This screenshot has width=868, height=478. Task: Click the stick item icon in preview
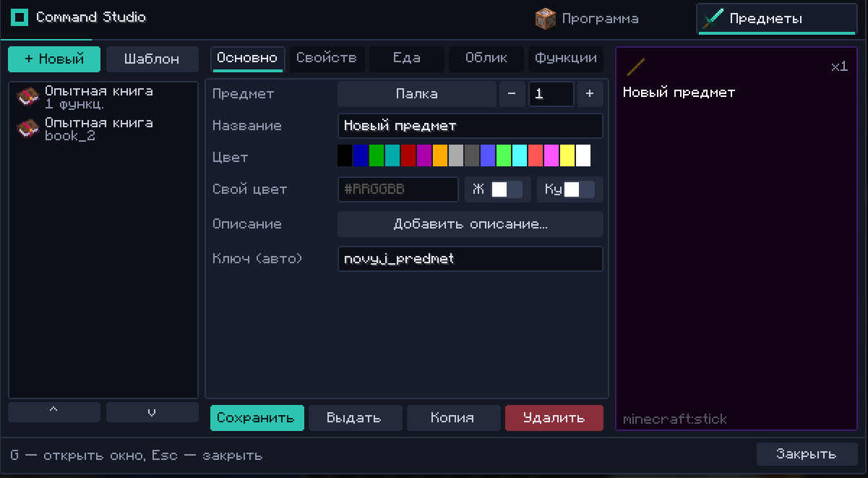pyautogui.click(x=635, y=67)
